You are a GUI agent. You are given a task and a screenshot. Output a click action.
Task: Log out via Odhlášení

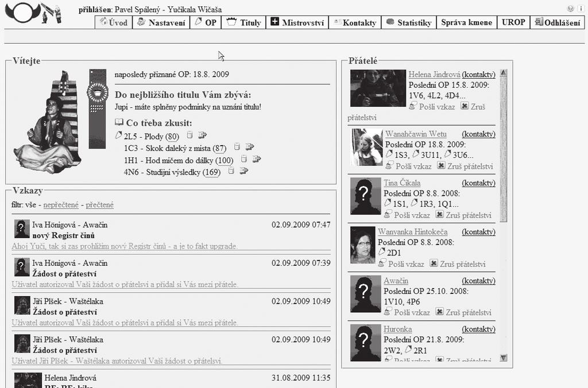(557, 22)
